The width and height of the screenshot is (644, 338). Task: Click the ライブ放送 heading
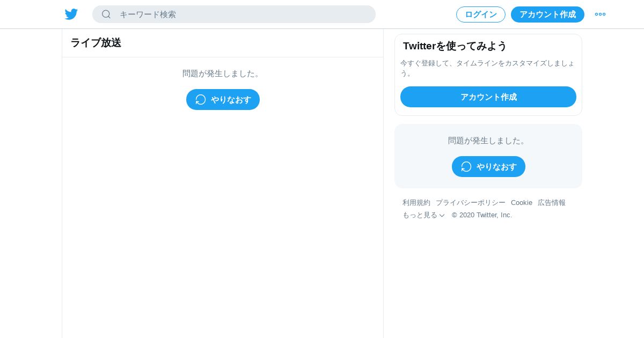click(96, 43)
